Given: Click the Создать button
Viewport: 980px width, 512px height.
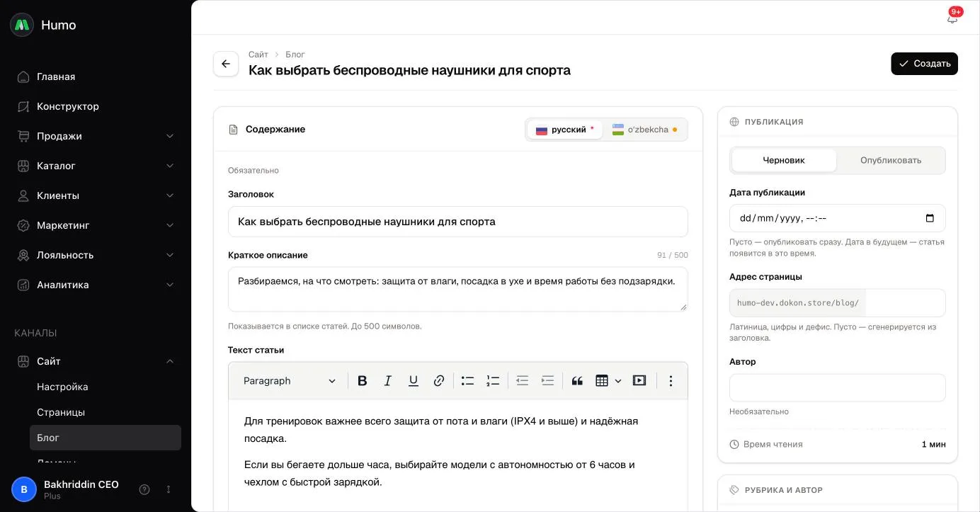Looking at the screenshot, I should (x=924, y=64).
